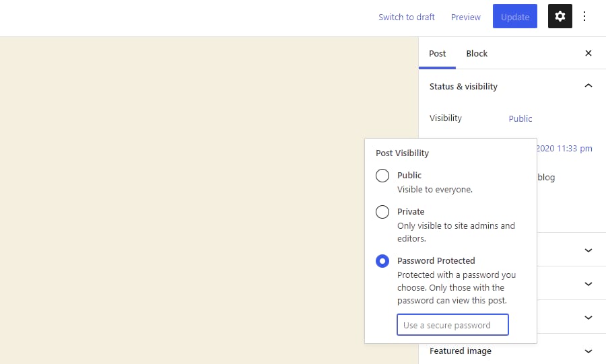The image size is (606, 364).
Task: Focus the 'Use a secure password' field
Action: coord(452,325)
